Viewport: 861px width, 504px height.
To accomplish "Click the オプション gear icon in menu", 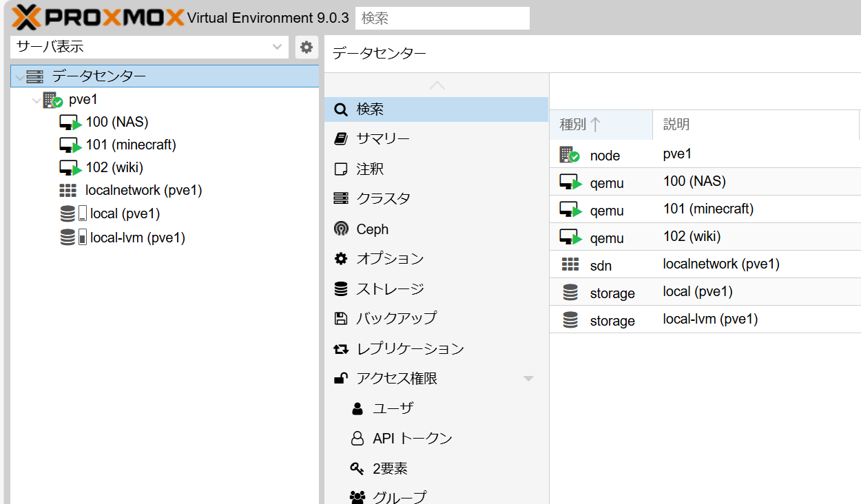I will (x=341, y=259).
